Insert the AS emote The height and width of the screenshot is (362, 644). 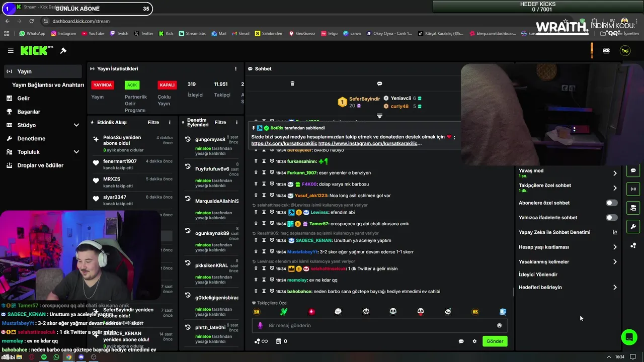pos(475,312)
